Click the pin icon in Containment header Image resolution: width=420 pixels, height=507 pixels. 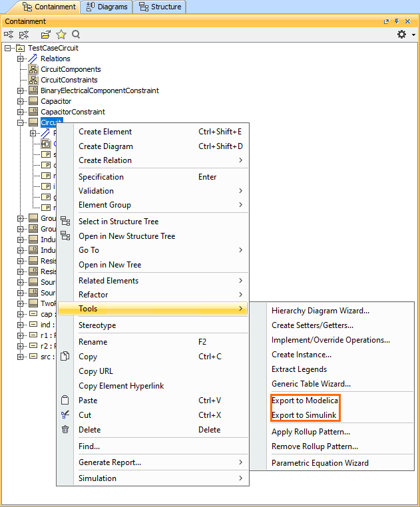click(x=397, y=21)
